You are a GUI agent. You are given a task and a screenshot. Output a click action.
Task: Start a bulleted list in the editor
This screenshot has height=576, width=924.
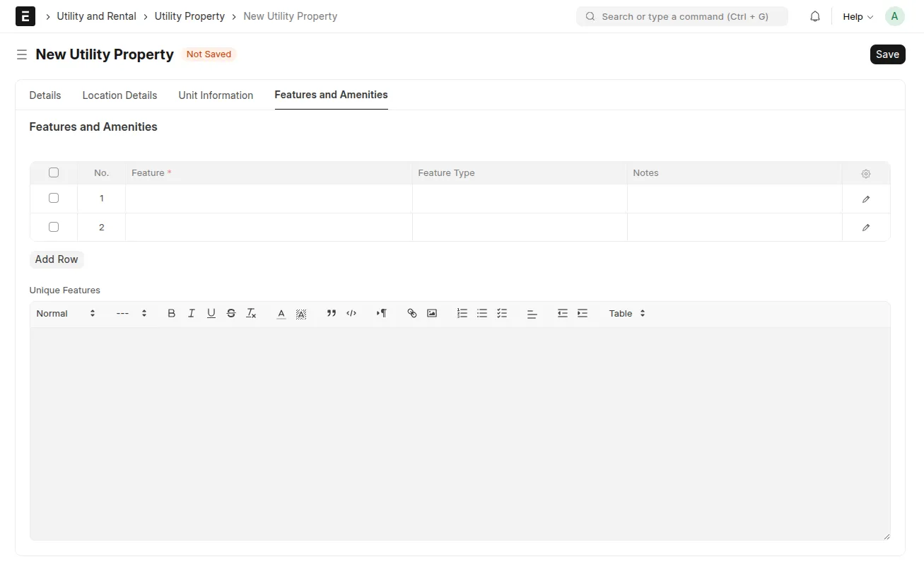coord(482,313)
